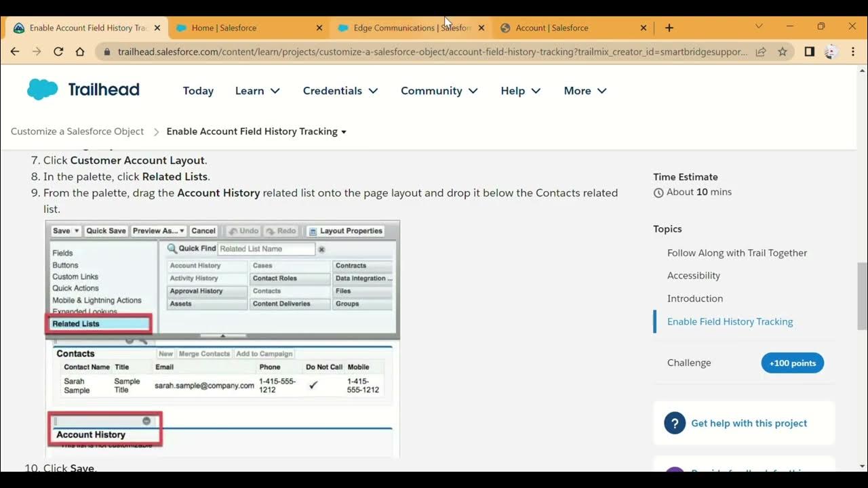Switch to the Account | Salesforce tab
The image size is (868, 488).
(573, 28)
